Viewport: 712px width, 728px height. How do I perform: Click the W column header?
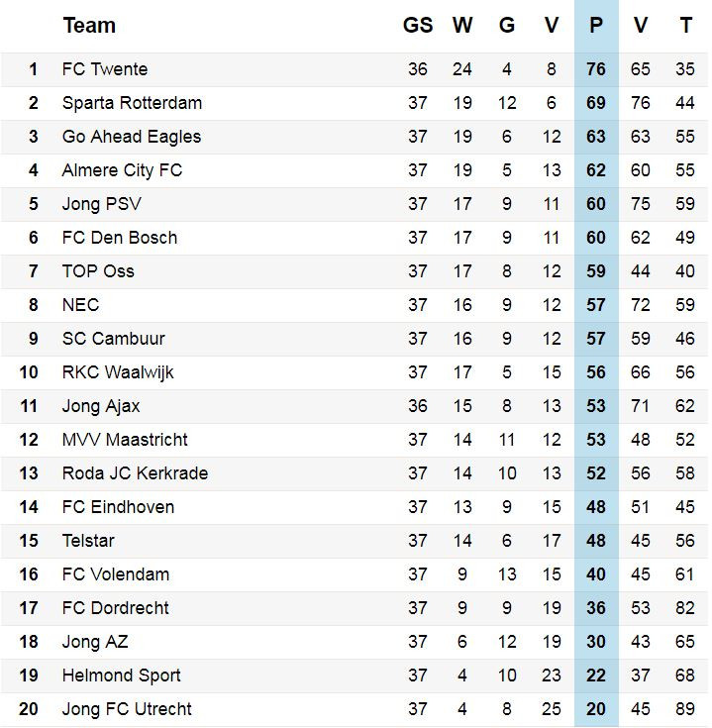462,26
